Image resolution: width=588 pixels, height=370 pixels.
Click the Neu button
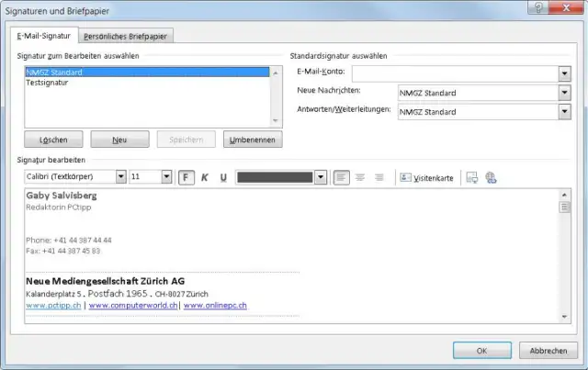(x=119, y=140)
